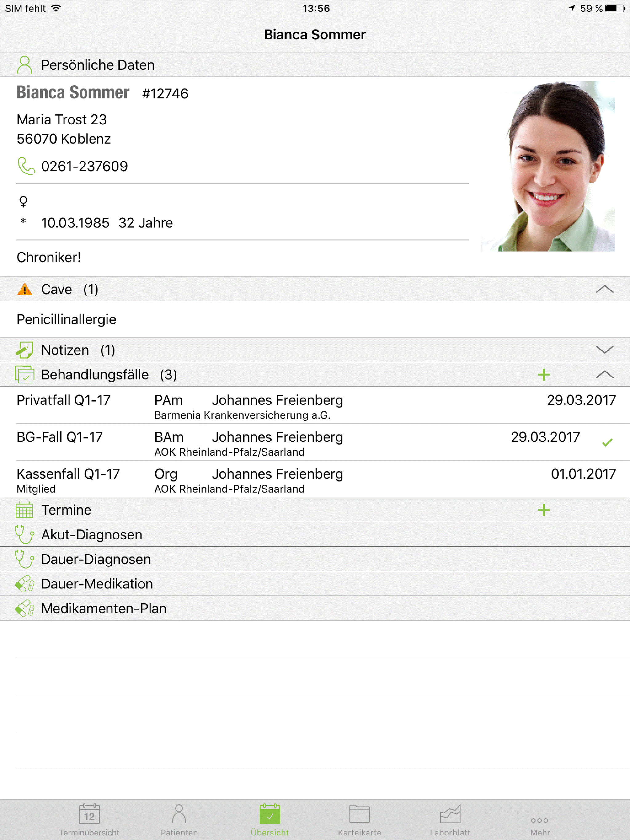Toggle the checkmark on BG-Fall Q1-17

(x=607, y=442)
